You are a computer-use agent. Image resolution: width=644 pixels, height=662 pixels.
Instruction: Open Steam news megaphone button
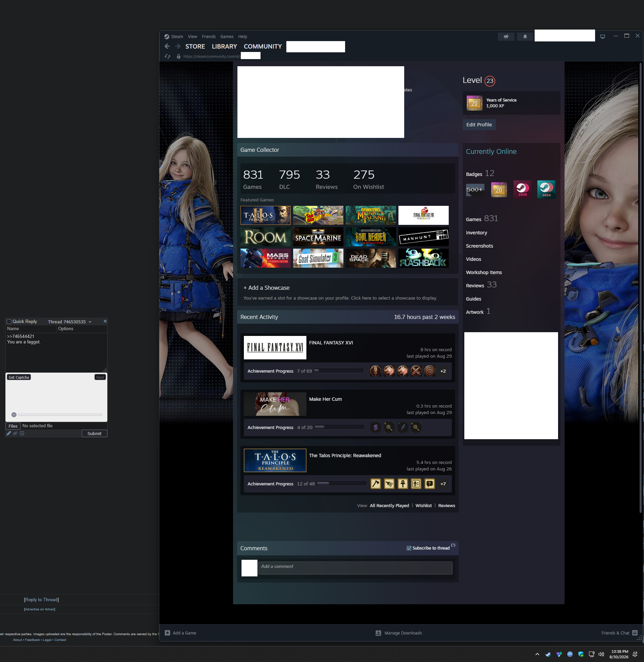click(x=506, y=36)
